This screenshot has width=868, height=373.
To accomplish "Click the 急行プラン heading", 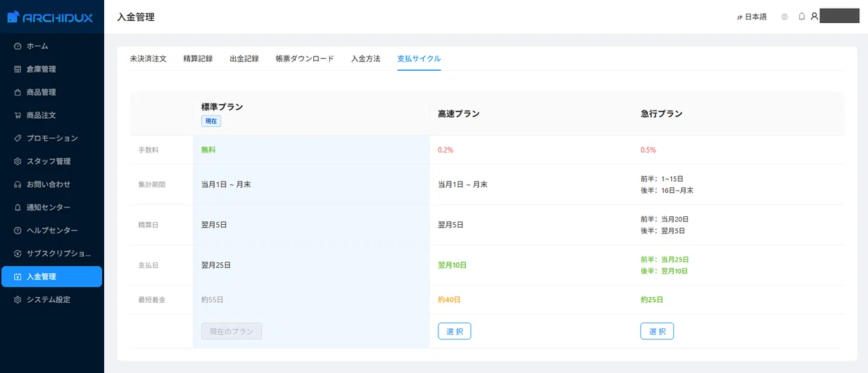I will 661,114.
